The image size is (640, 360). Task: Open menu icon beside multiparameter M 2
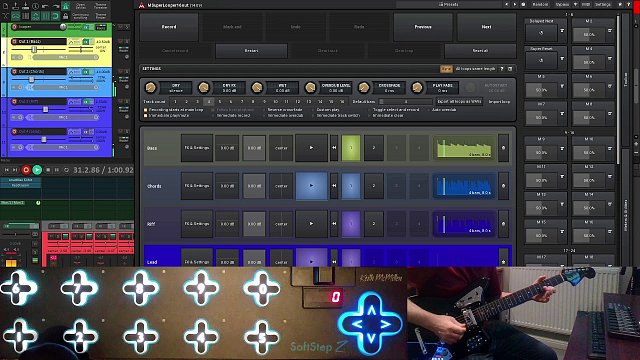[610, 31]
